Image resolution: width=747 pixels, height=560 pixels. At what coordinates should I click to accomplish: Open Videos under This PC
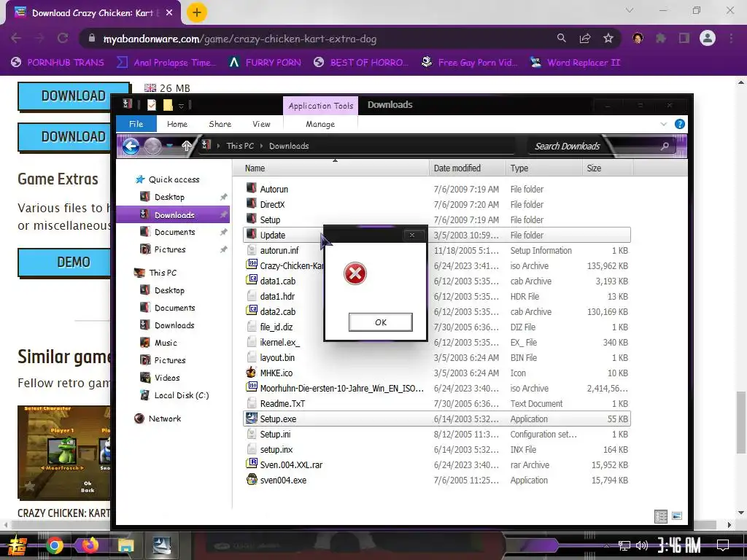click(167, 378)
